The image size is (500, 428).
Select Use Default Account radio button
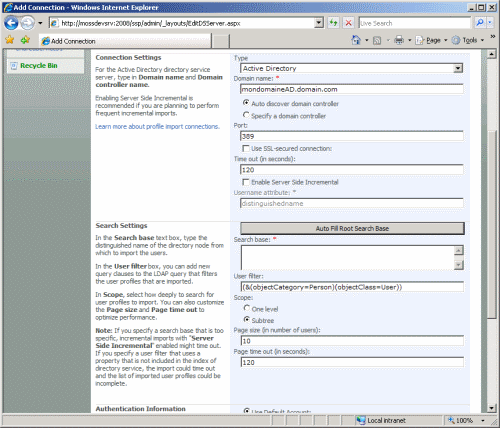(246, 411)
